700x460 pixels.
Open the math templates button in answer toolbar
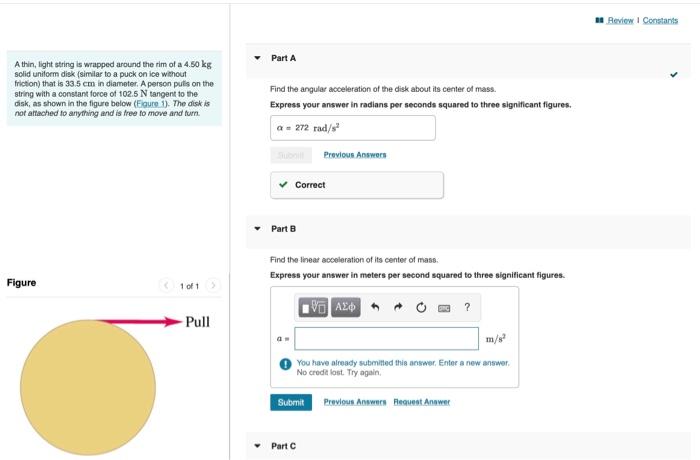click(313, 307)
